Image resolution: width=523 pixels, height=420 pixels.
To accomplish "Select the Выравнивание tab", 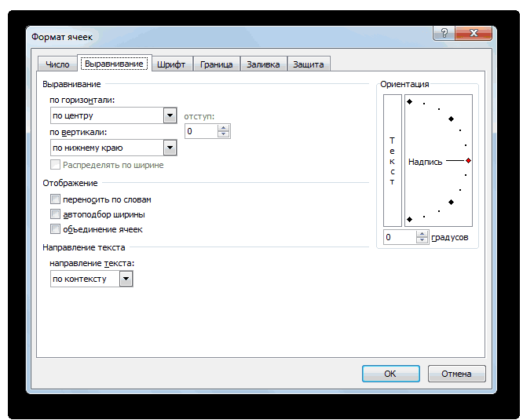I will coord(114,64).
